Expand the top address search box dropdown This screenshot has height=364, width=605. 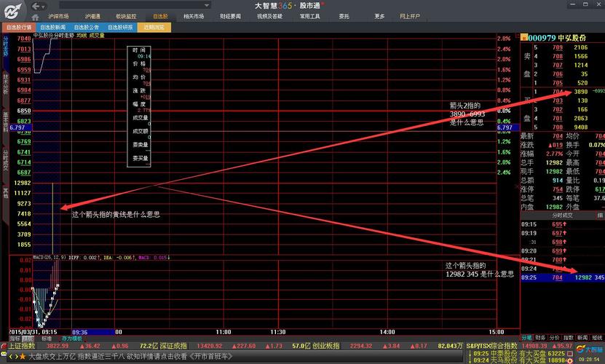(x=207, y=5)
